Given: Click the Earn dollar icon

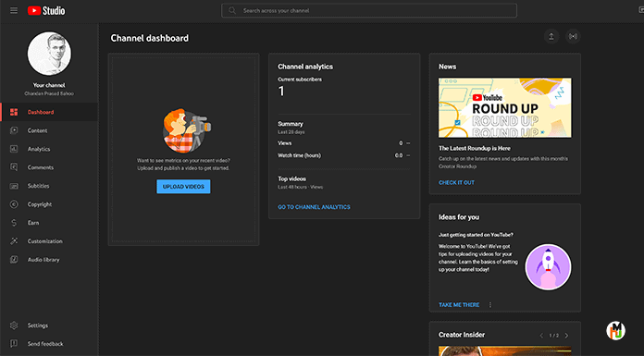Looking at the screenshot, I should 14,223.
